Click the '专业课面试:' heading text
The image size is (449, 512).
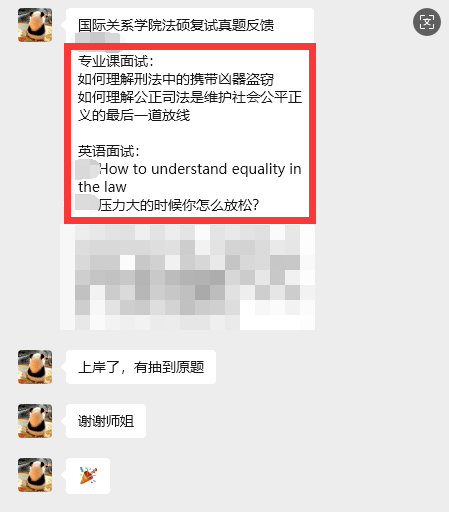[116, 61]
